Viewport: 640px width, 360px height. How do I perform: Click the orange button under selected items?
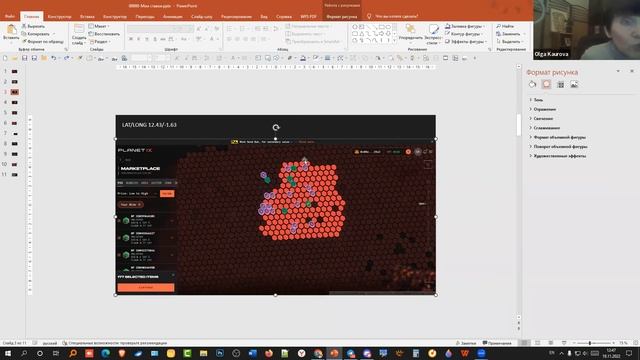coord(146,288)
